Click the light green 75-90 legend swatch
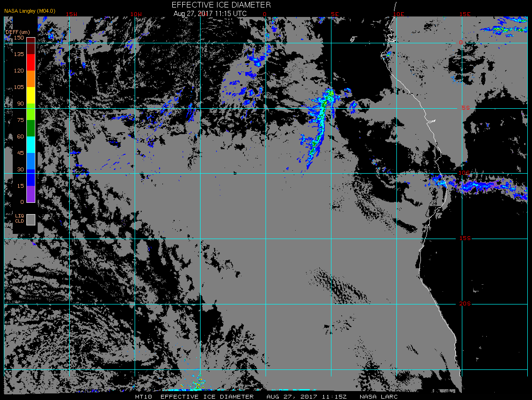 pos(31,112)
